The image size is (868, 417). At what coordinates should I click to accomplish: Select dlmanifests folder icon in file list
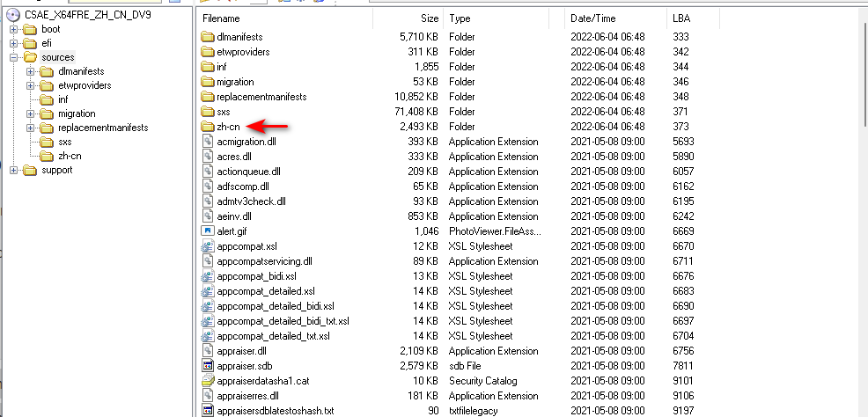point(208,37)
